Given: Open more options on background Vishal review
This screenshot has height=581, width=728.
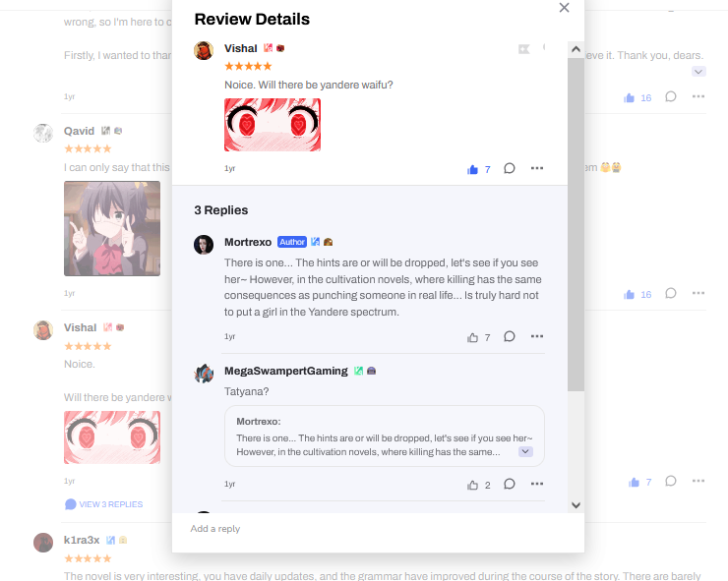Looking at the screenshot, I should [698, 481].
